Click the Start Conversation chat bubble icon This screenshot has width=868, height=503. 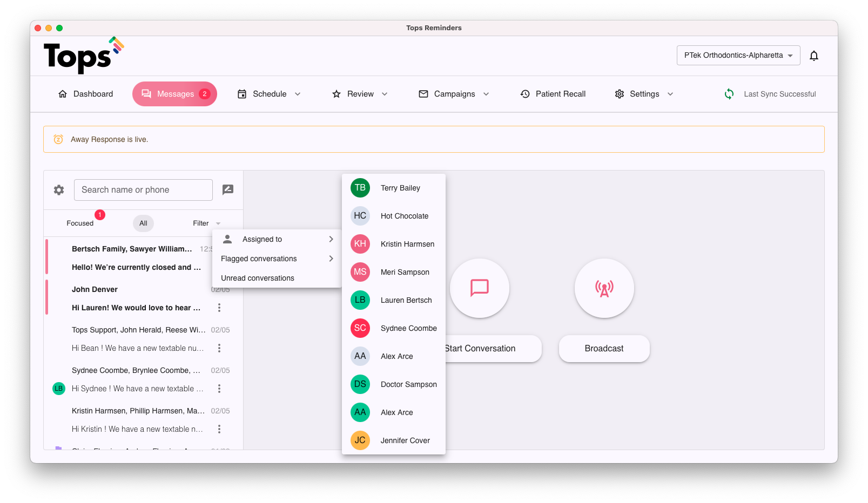coord(480,288)
